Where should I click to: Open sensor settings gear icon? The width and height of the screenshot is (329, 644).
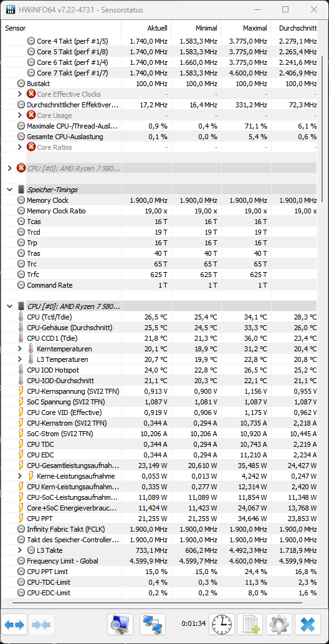click(x=279, y=625)
